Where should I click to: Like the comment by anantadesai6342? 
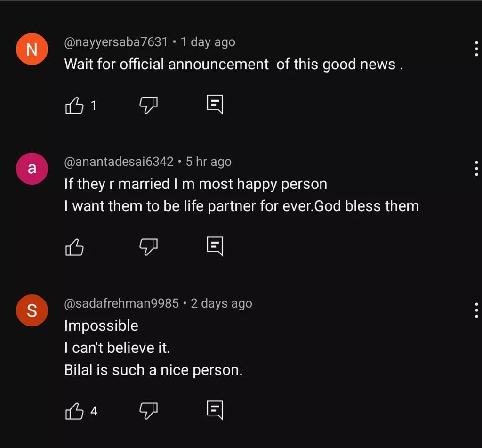pos(74,246)
